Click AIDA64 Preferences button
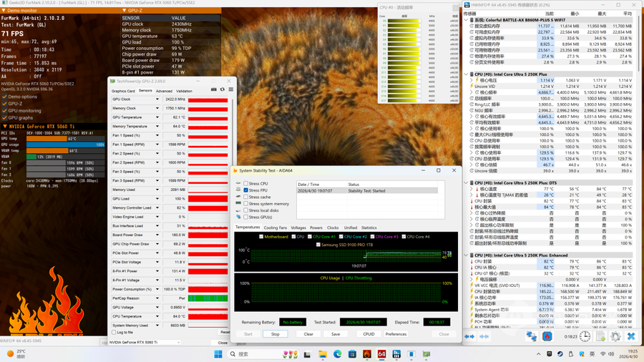The image size is (644, 362). pos(396,334)
